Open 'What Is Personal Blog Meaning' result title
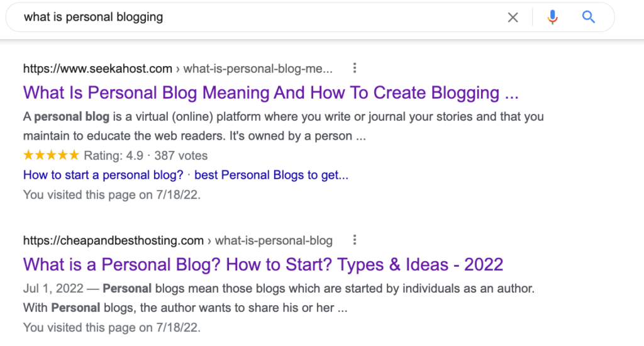The height and width of the screenshot is (346, 644). coord(270,93)
